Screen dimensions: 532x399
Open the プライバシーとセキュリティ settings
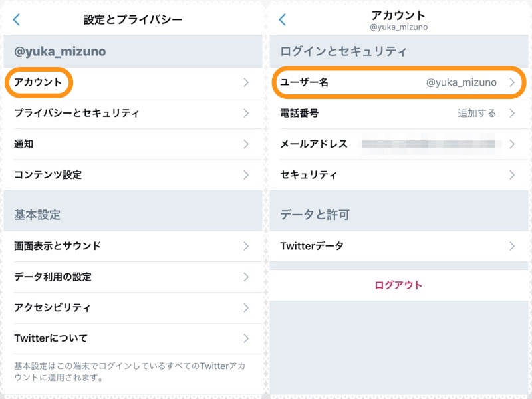80,113
